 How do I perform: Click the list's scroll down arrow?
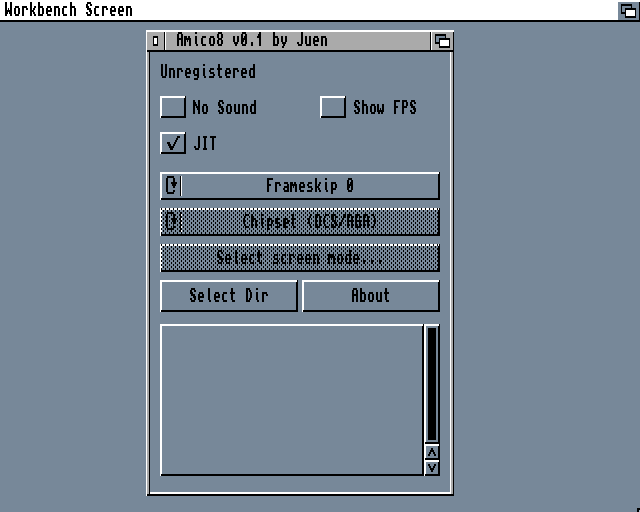click(432, 467)
